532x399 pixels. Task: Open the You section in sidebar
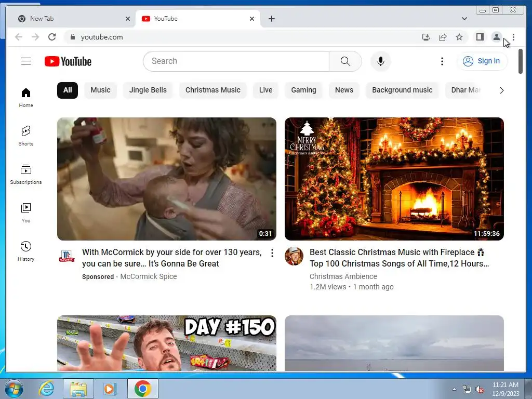coord(26,212)
